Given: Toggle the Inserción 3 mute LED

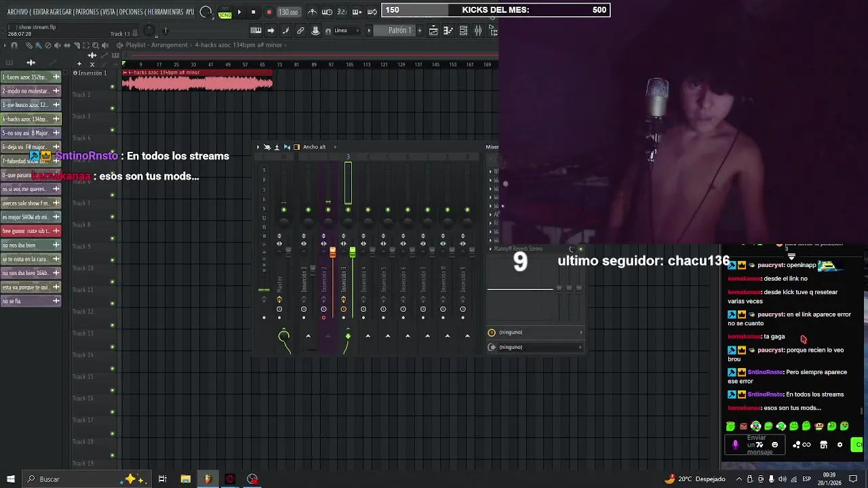Looking at the screenshot, I should click(348, 209).
